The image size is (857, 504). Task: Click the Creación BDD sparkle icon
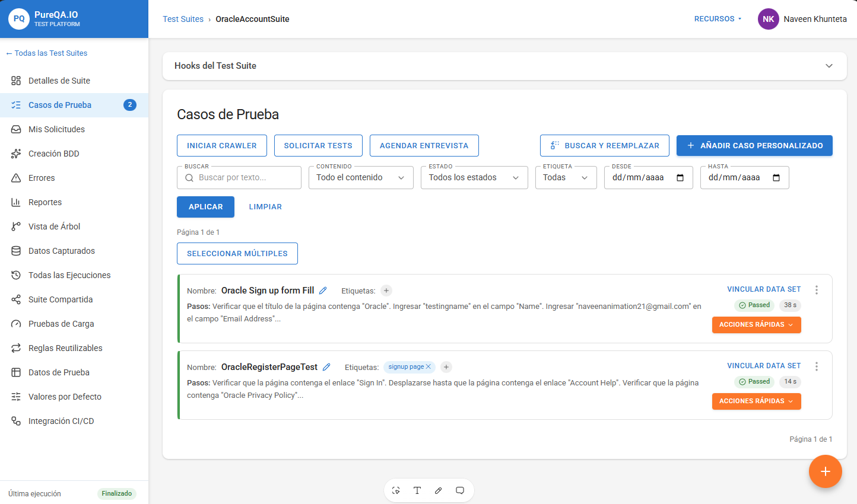point(16,154)
